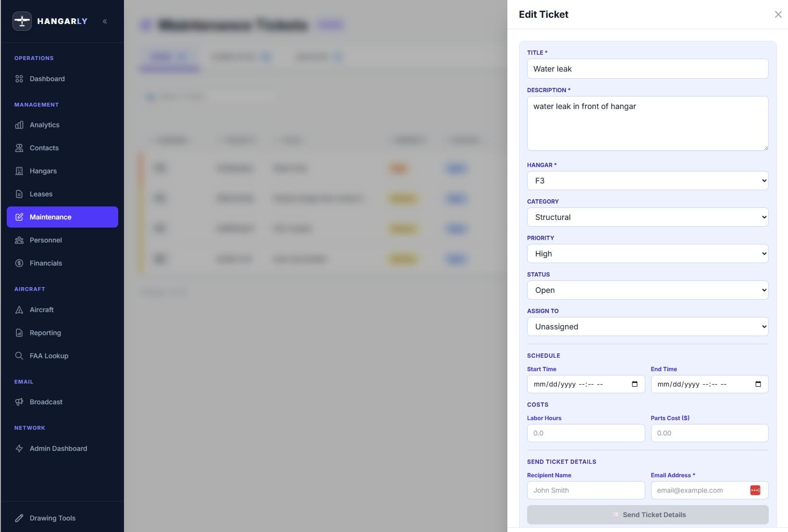Open the Start Time calendar picker icon

[634, 384]
